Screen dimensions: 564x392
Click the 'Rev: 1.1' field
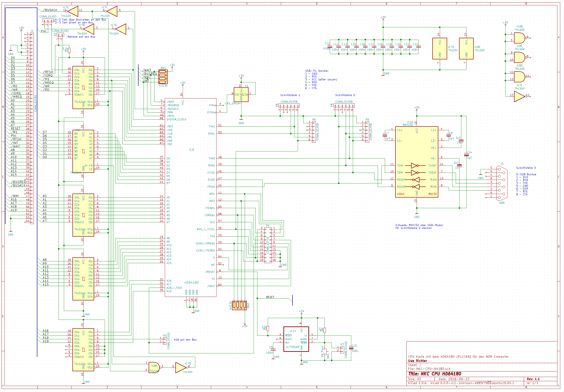(x=533, y=379)
